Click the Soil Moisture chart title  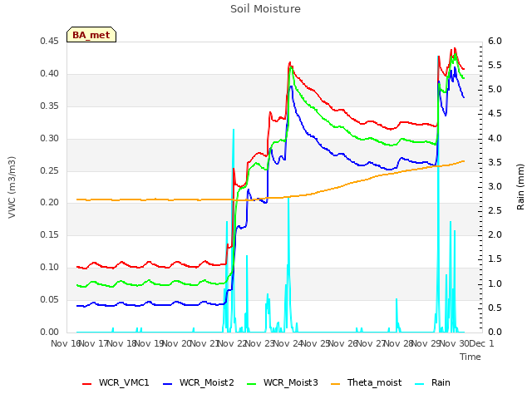tap(265, 9)
